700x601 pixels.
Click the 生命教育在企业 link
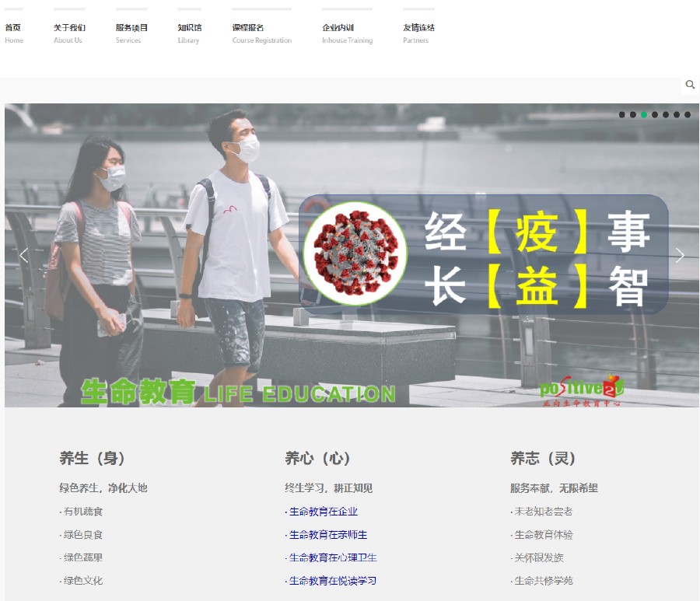click(x=323, y=512)
